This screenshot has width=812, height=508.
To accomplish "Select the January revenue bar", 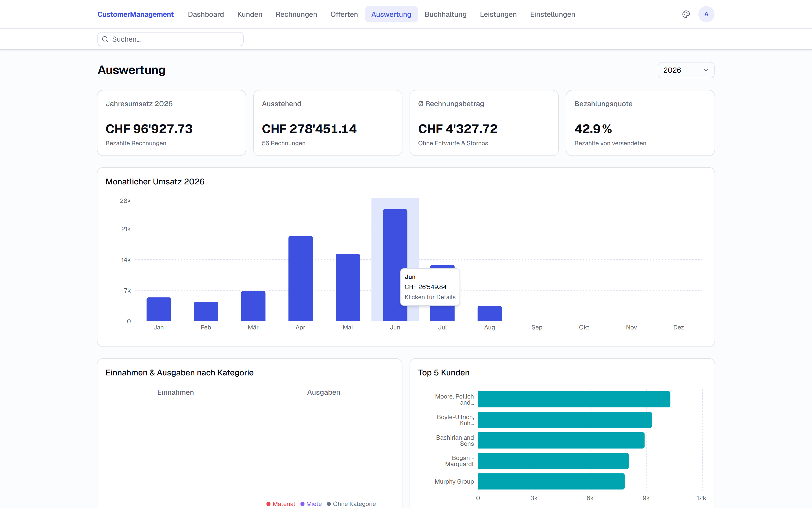I will point(159,309).
